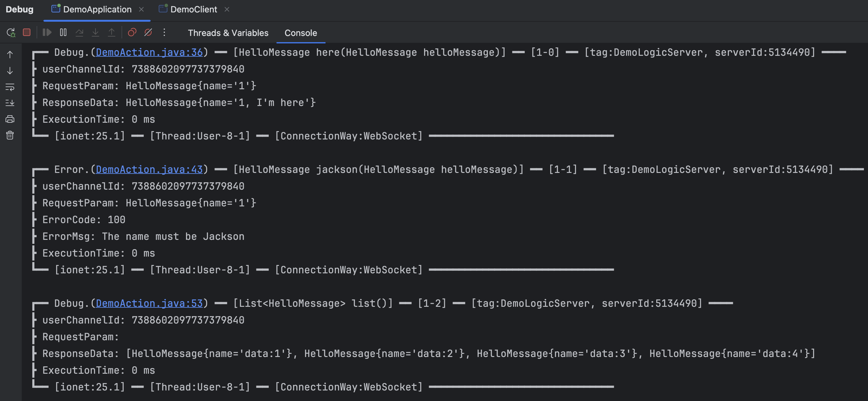Open the debugger more options menu
The width and height of the screenshot is (868, 401).
coord(164,32)
